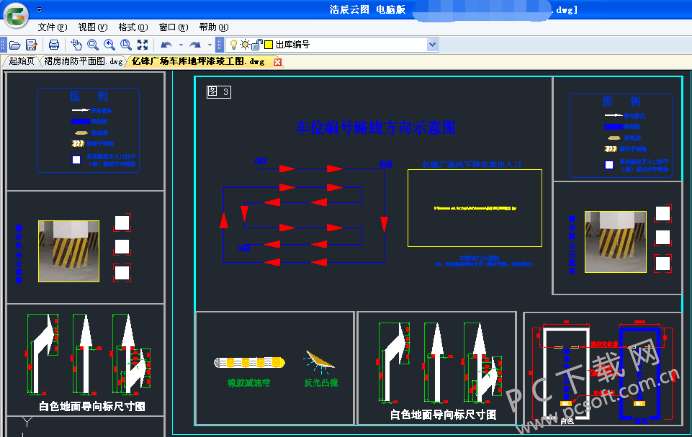Click the Redo arrow icon

tap(195, 45)
